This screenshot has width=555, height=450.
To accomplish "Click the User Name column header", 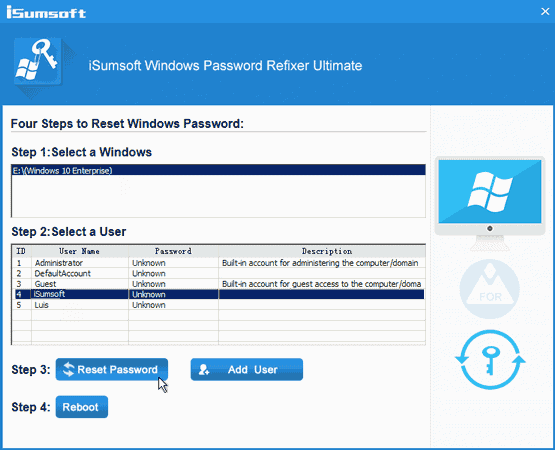I will [x=80, y=251].
